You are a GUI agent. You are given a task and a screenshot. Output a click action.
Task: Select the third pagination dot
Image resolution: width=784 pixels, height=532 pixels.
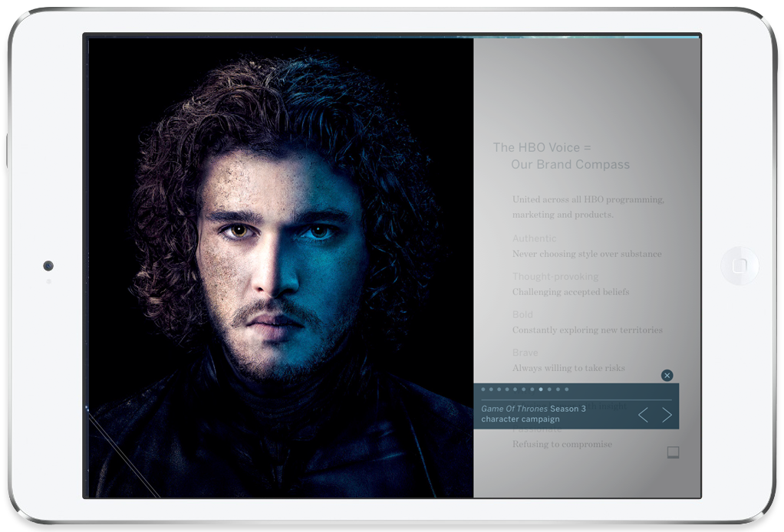point(499,389)
